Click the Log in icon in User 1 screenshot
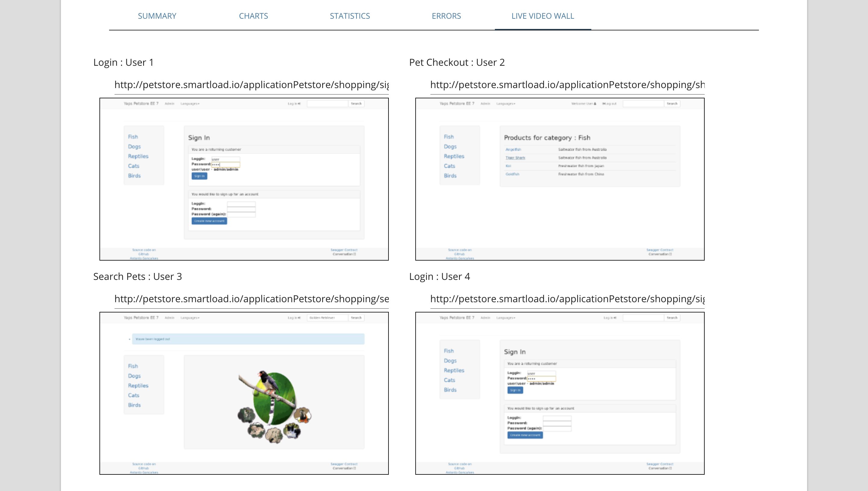This screenshot has width=868, height=491. pyautogui.click(x=299, y=104)
